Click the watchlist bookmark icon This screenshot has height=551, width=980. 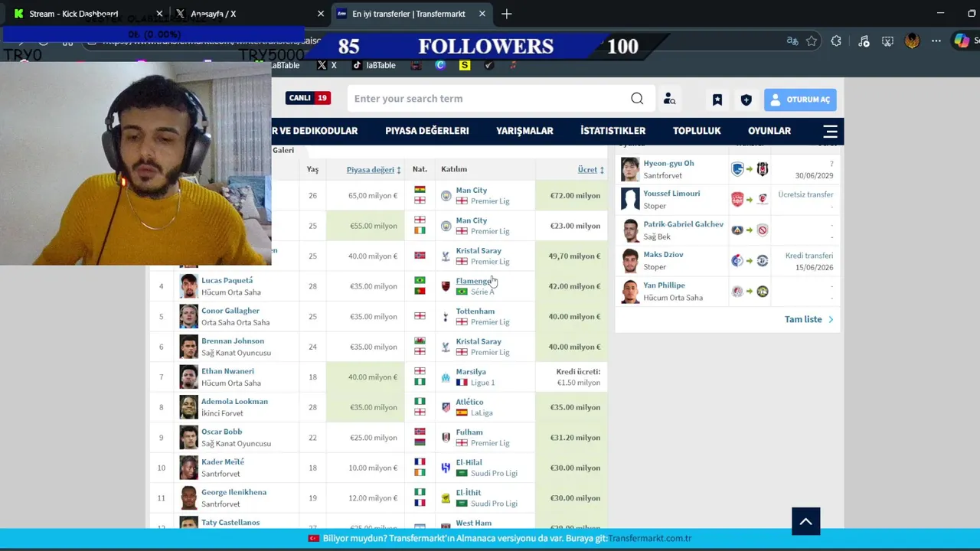(x=717, y=99)
